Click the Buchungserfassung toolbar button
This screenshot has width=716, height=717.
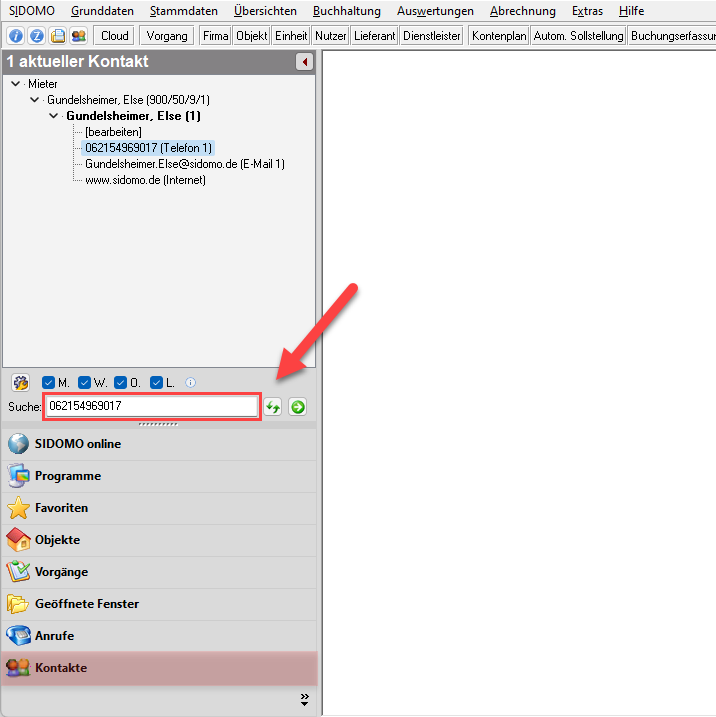tap(672, 36)
